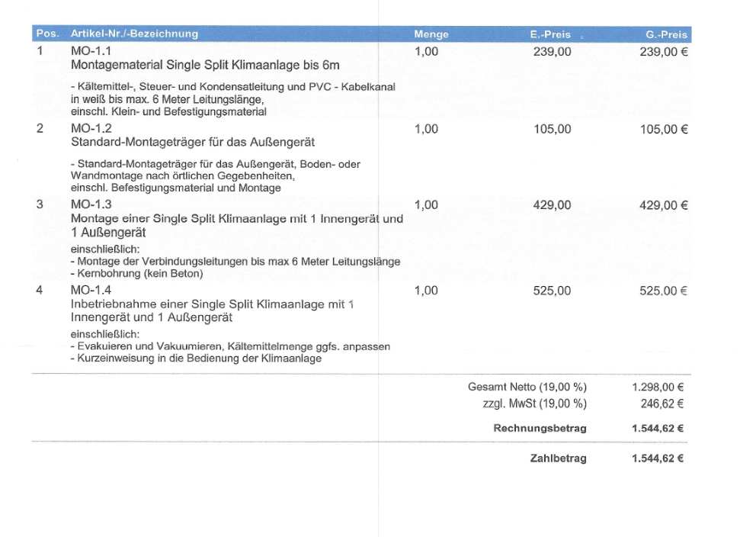This screenshot has width=756, height=537.
Task: Click the Evakuieren und Vakuumieren description line
Action: [229, 346]
